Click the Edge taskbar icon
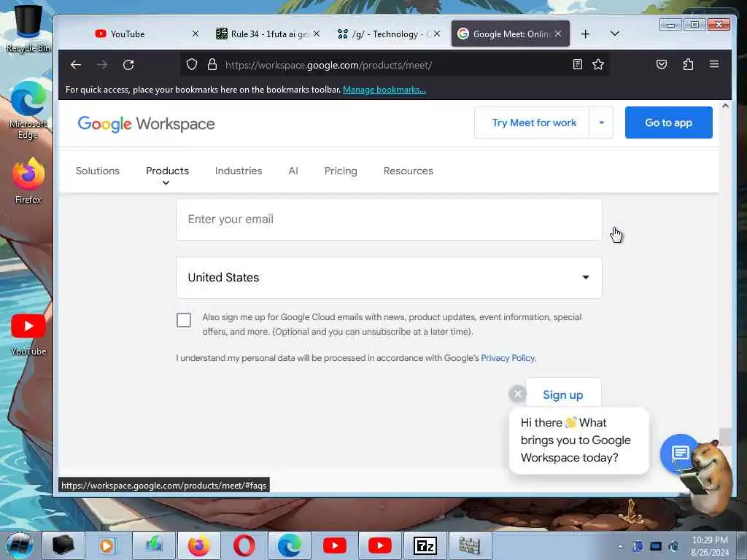 (x=289, y=545)
